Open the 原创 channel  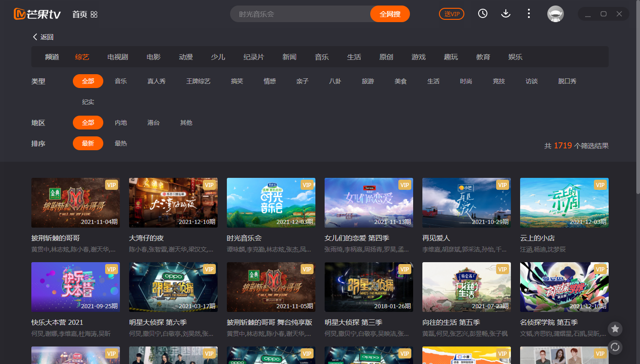point(386,57)
